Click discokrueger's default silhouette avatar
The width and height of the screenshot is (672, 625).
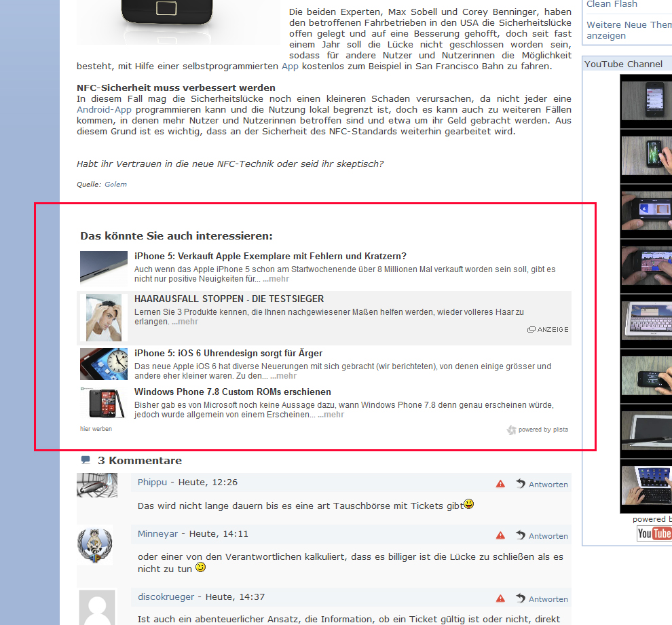[x=97, y=607]
